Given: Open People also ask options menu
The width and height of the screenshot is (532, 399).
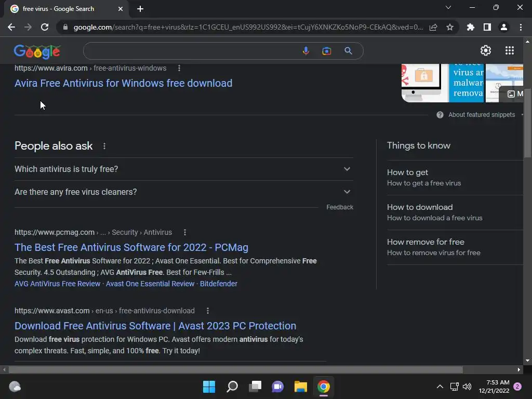Looking at the screenshot, I should [104, 146].
